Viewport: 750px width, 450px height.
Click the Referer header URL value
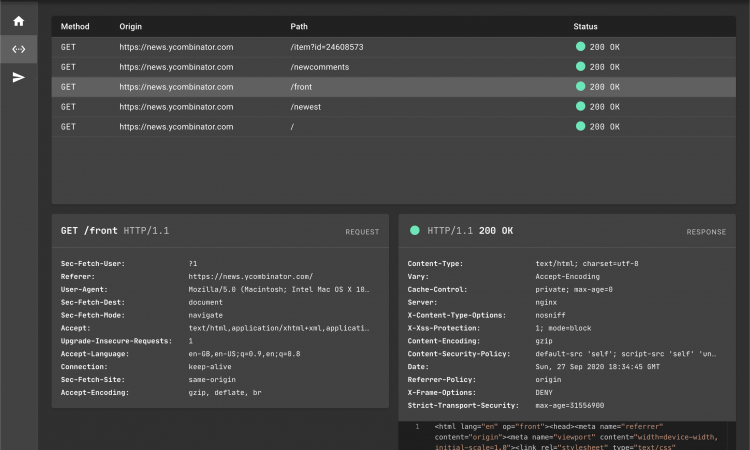click(x=251, y=276)
